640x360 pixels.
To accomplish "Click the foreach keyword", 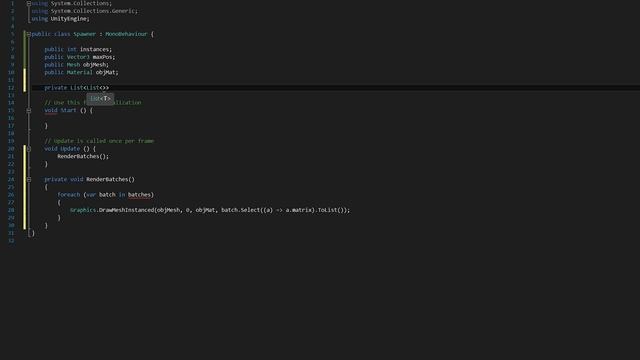I will tap(69, 195).
